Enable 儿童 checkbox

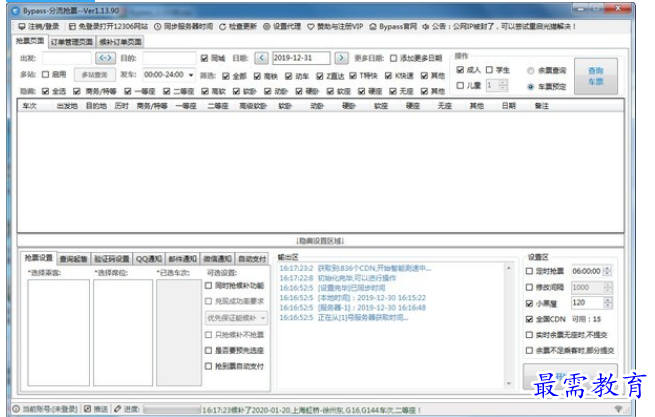[x=460, y=85]
